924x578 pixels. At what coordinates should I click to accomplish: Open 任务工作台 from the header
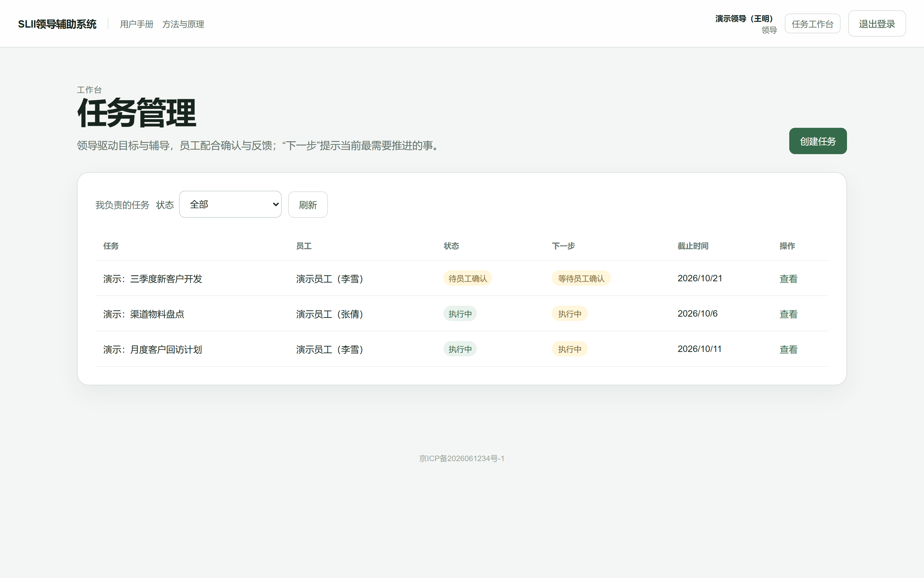[812, 24]
